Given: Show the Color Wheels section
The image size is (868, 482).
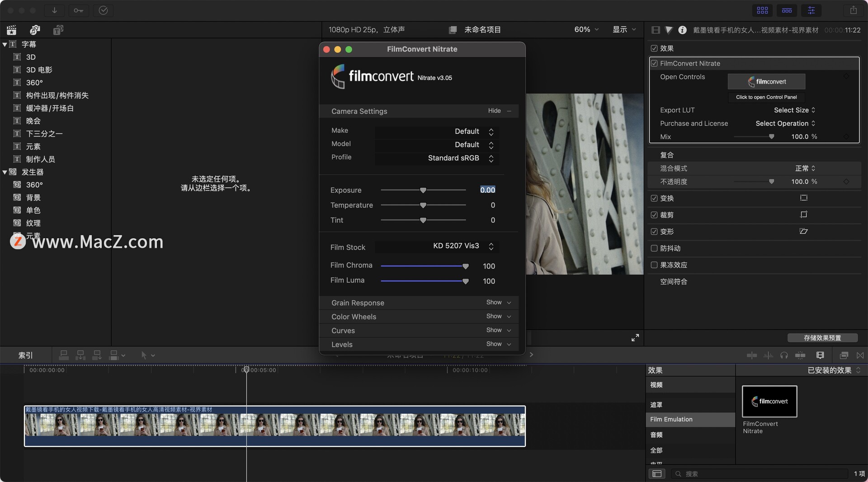Looking at the screenshot, I should point(499,317).
